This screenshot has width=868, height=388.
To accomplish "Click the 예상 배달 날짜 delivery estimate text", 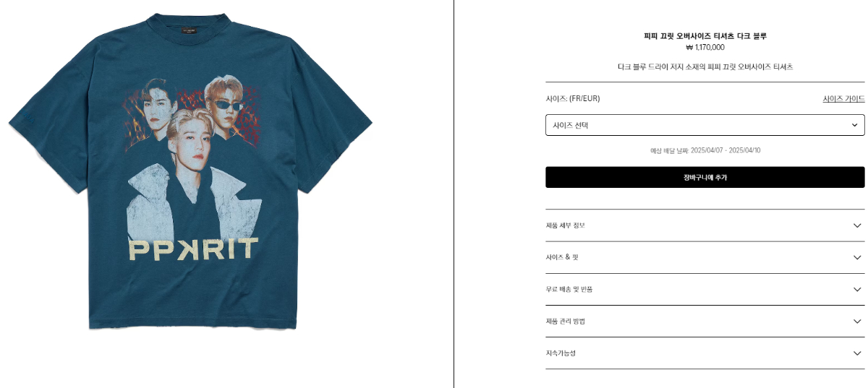I will [x=705, y=150].
